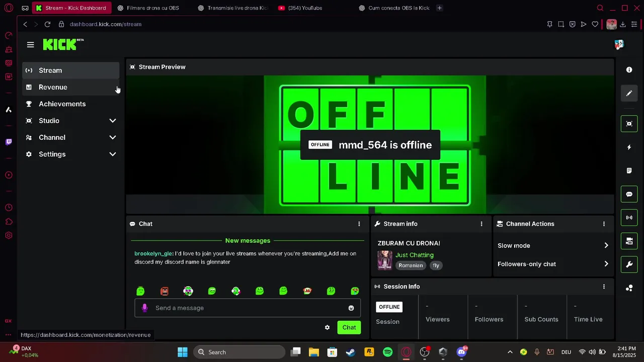Click the share nodes icon in right sidebar
644x362 pixels.
tap(629, 288)
